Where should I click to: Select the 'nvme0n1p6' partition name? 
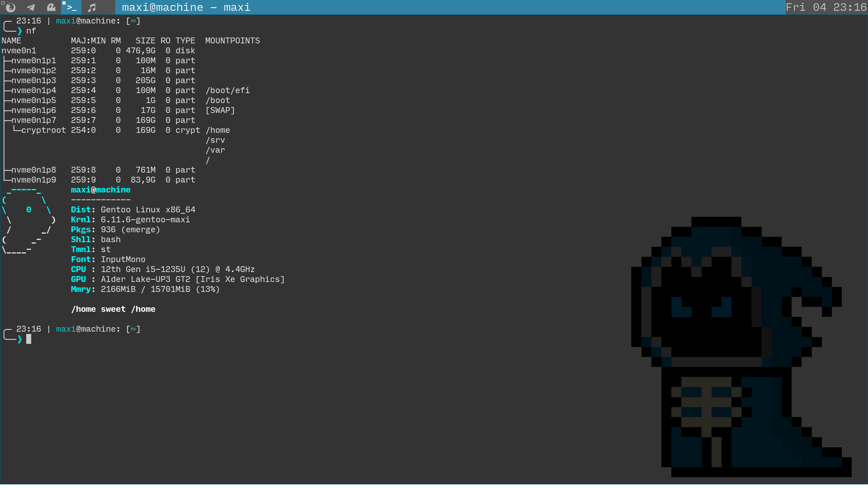click(33, 110)
